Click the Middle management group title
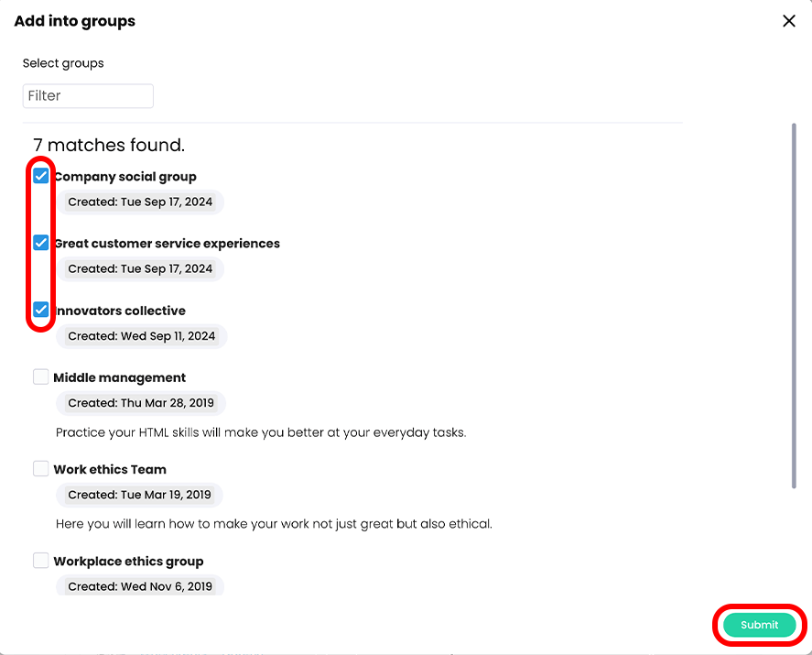812x655 pixels. tap(120, 377)
